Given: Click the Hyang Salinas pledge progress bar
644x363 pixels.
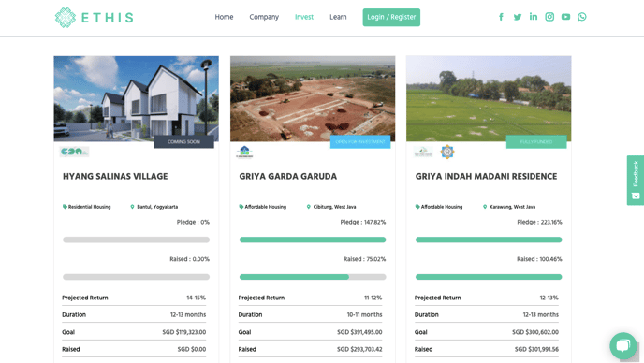Looking at the screenshot, I should click(x=137, y=240).
